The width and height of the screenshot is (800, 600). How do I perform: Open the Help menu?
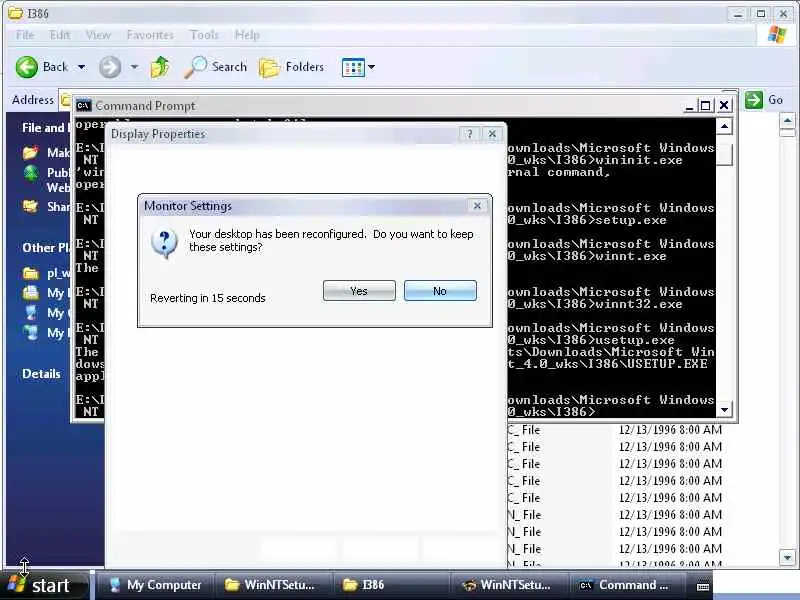point(247,35)
